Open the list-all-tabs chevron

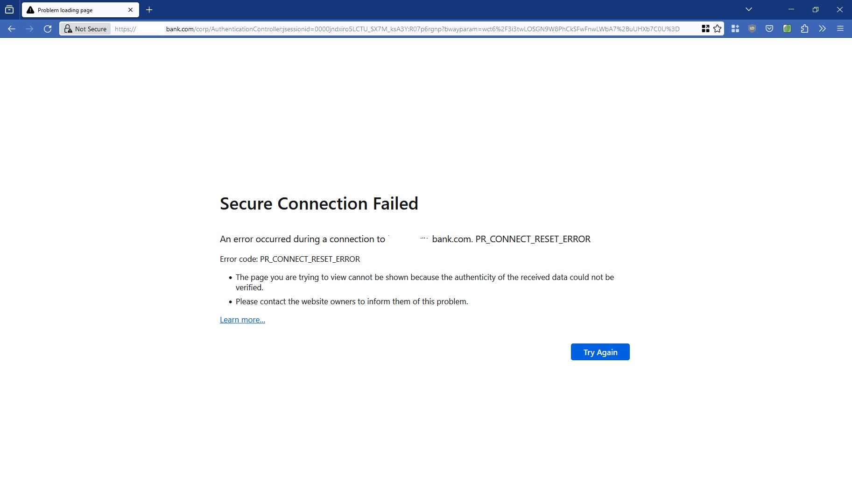point(748,9)
